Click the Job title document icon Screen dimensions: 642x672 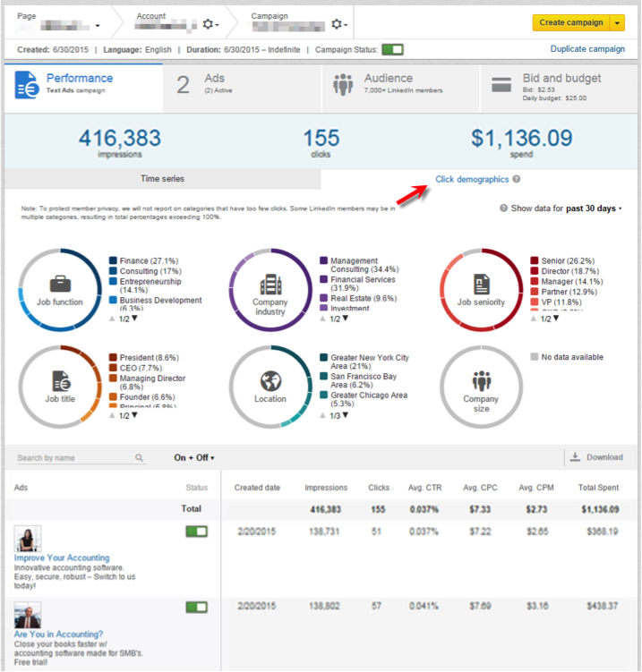click(x=61, y=381)
